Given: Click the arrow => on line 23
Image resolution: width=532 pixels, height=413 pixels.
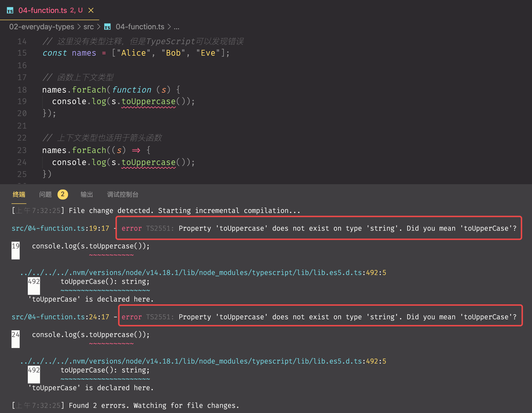Looking at the screenshot, I should pyautogui.click(x=136, y=150).
